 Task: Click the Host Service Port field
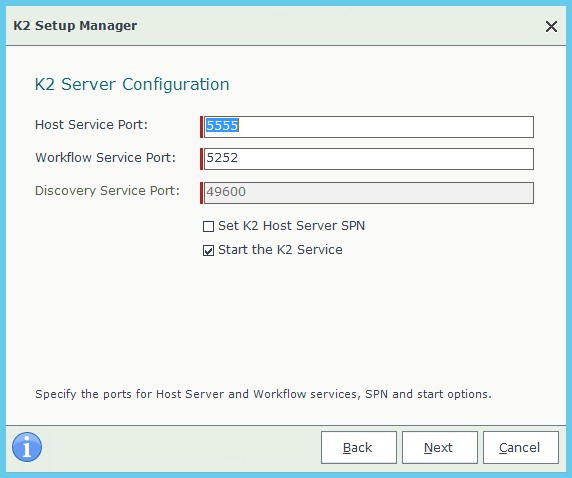368,127
